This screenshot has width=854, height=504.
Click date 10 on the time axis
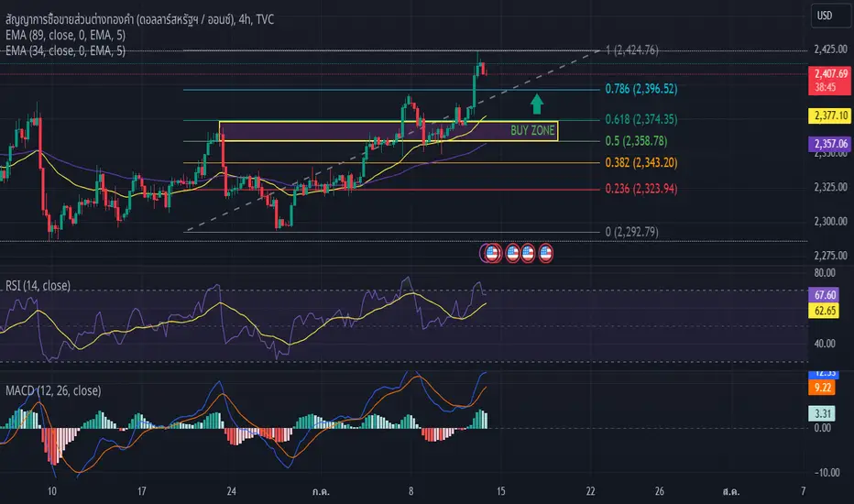(x=51, y=491)
